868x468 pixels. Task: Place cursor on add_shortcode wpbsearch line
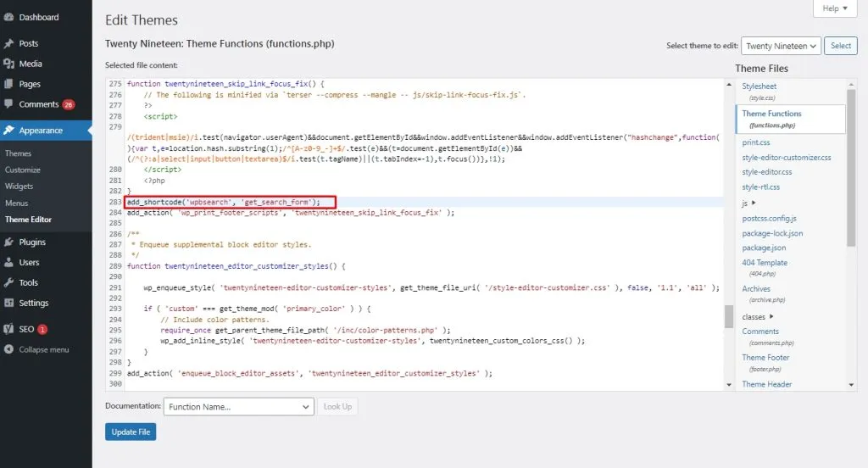(224, 202)
